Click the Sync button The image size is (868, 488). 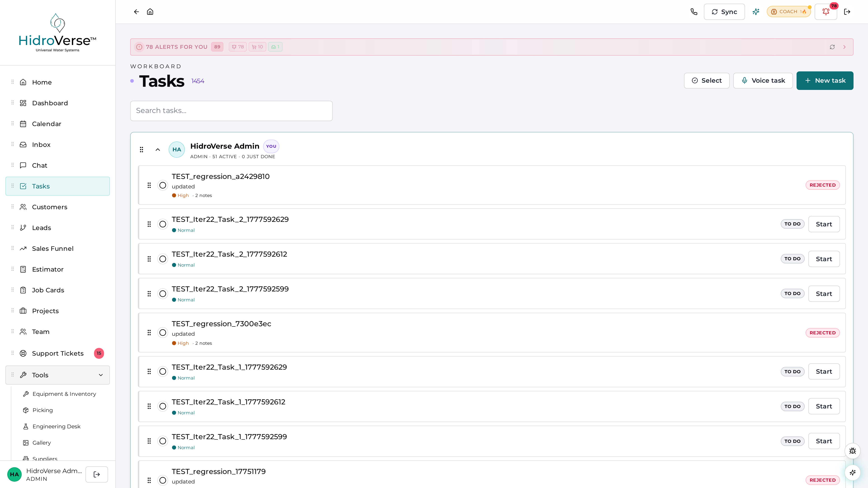[x=724, y=12]
